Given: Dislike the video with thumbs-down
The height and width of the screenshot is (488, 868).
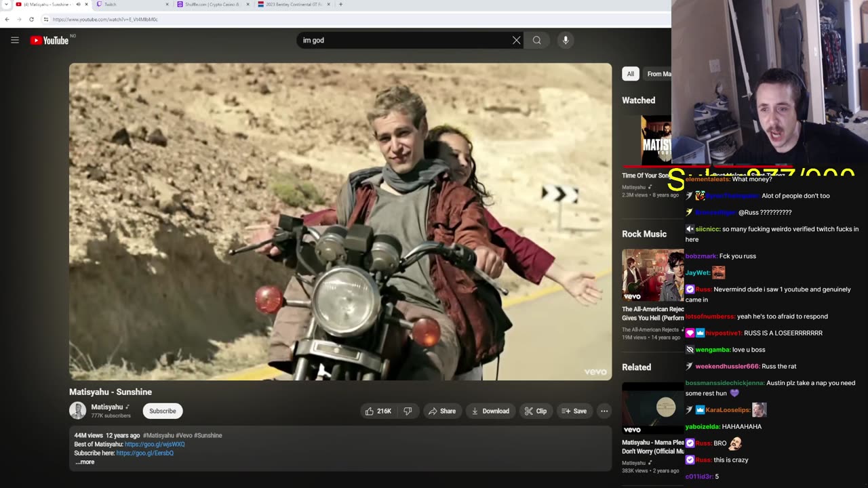Looking at the screenshot, I should click(408, 411).
